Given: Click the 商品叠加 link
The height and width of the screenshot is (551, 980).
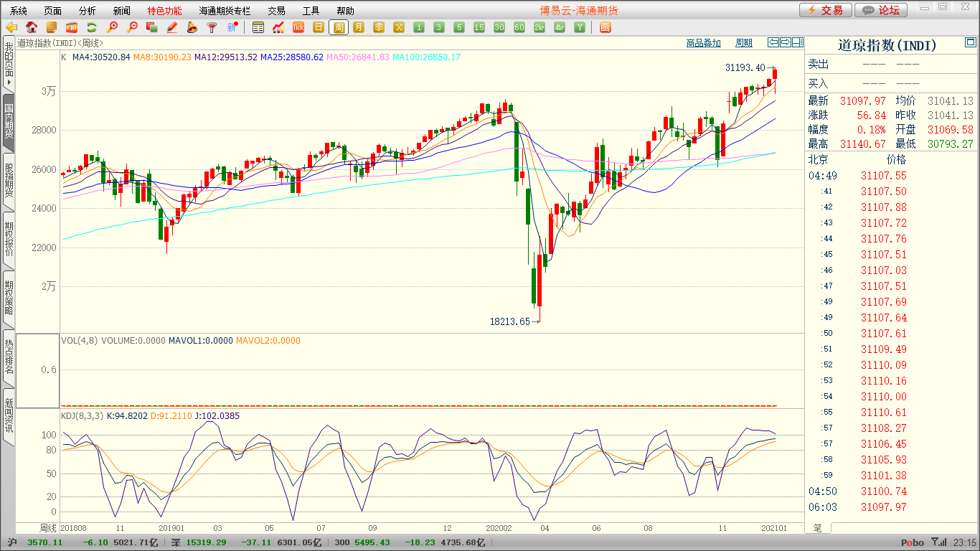Looking at the screenshot, I should [704, 43].
